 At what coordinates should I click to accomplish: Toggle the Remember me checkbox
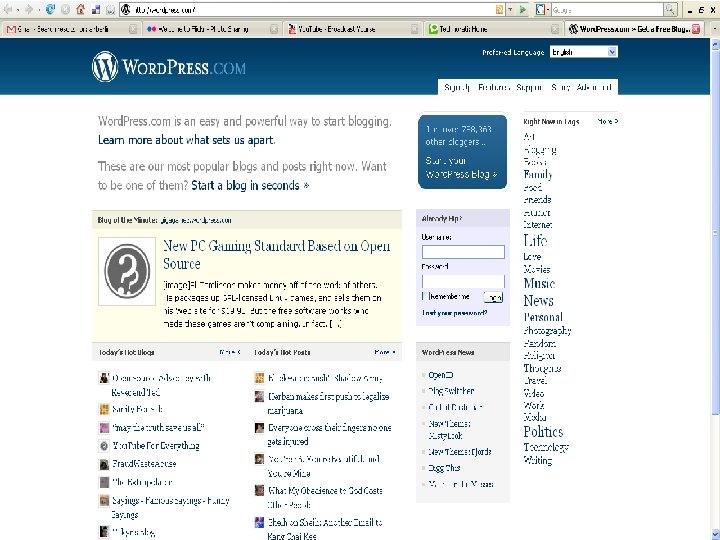pos(425,296)
